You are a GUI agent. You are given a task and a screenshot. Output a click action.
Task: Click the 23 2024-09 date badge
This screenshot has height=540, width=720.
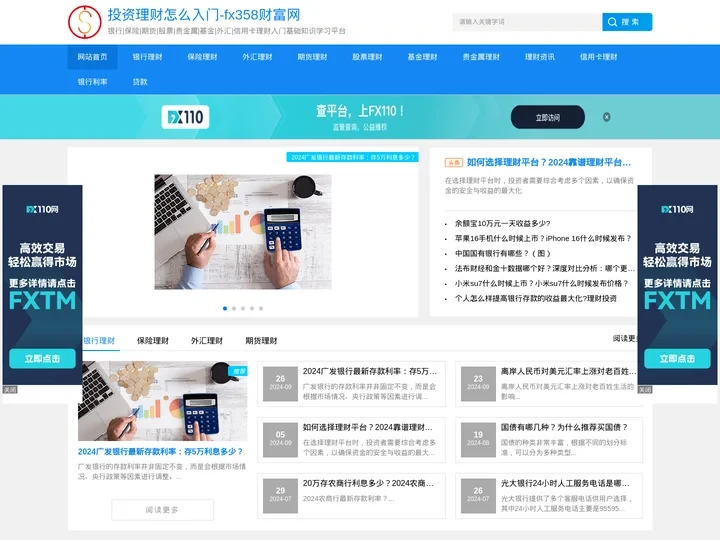click(478, 382)
